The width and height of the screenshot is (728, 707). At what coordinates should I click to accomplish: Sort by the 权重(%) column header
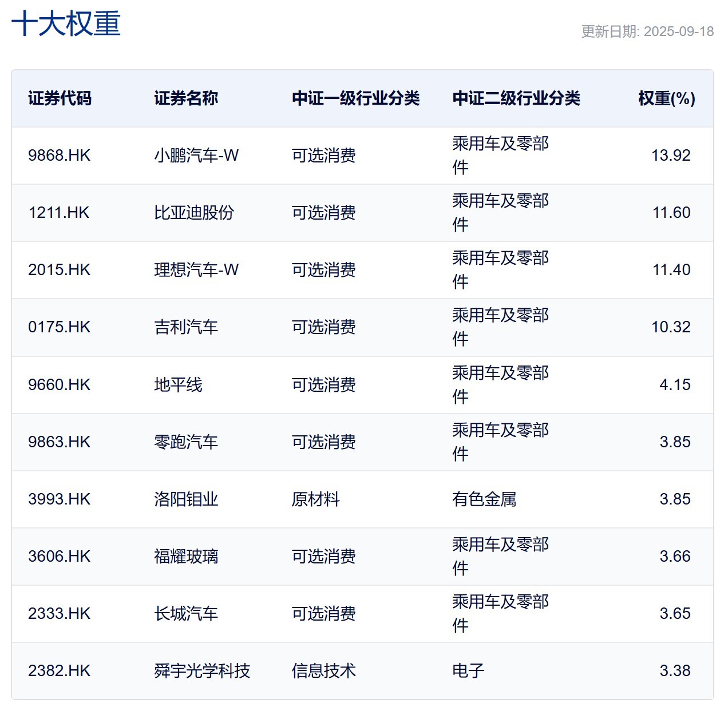pos(666,98)
